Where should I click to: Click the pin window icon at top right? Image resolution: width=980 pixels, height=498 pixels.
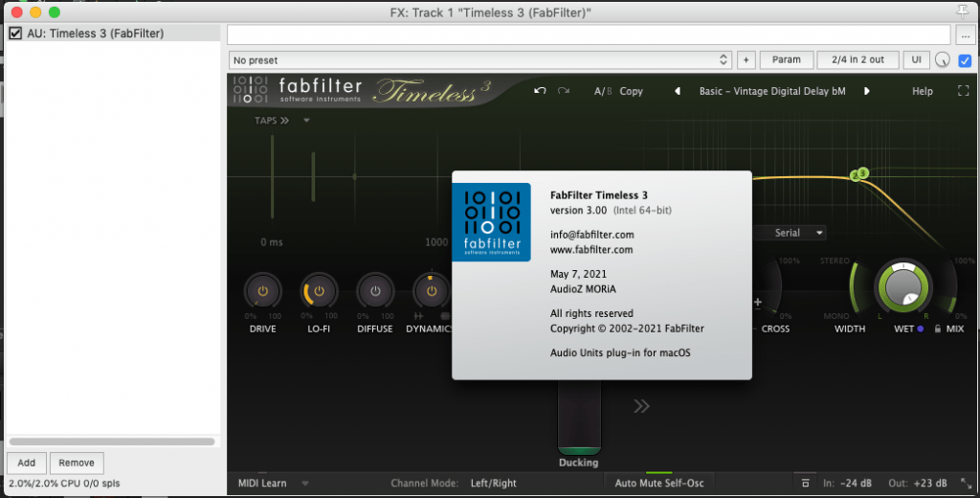[x=963, y=11]
